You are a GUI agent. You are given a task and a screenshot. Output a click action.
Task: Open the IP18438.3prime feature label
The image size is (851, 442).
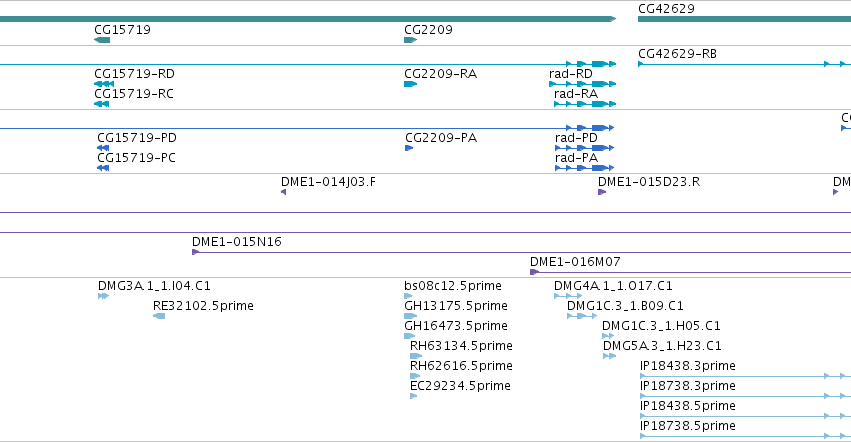(688, 366)
